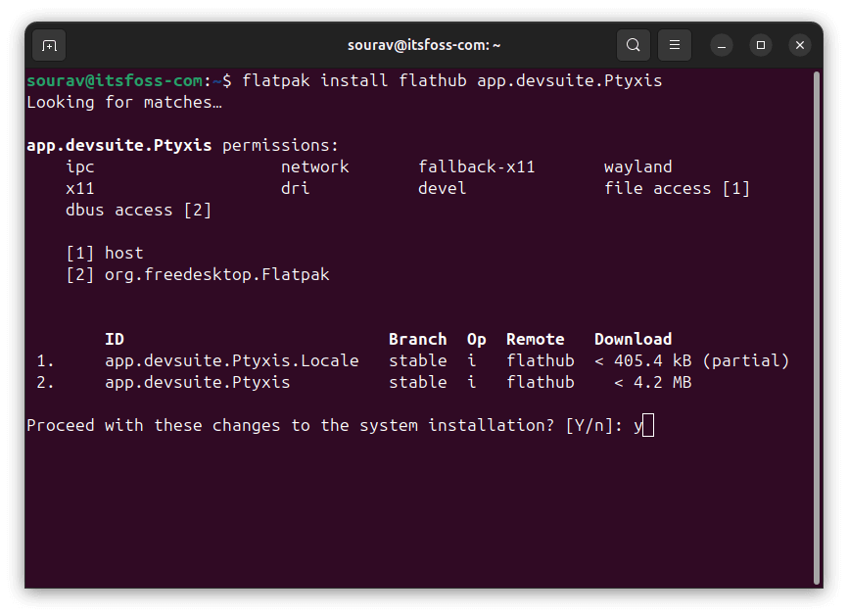Close the terminal window
Image resolution: width=848 pixels, height=616 pixels.
pyautogui.click(x=799, y=45)
